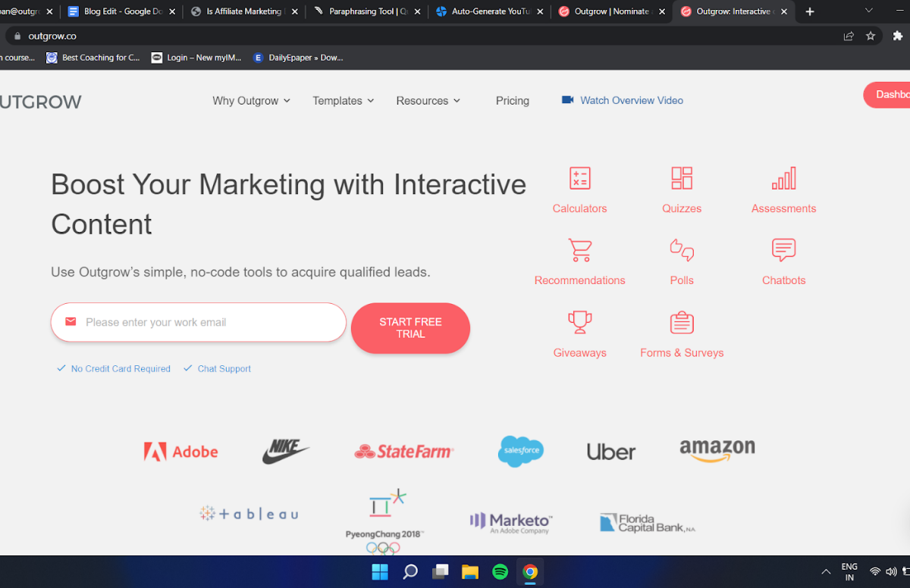Open the Forms & Surveys clipboard icon
Viewport: 910px width, 588px height.
[x=681, y=323]
